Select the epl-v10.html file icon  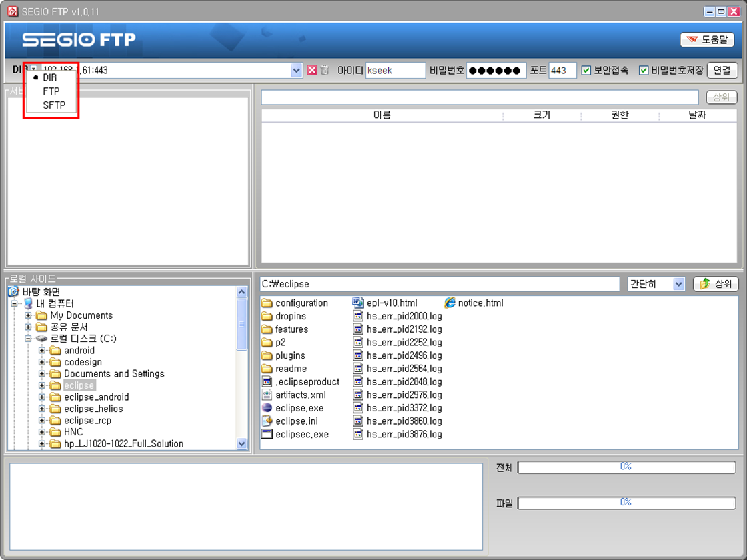(358, 303)
